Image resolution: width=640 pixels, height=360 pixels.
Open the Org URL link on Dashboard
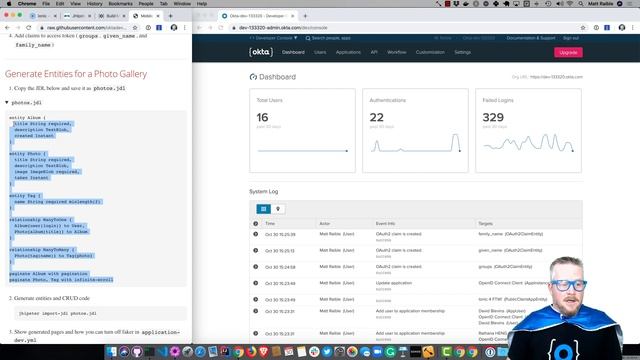(556, 77)
